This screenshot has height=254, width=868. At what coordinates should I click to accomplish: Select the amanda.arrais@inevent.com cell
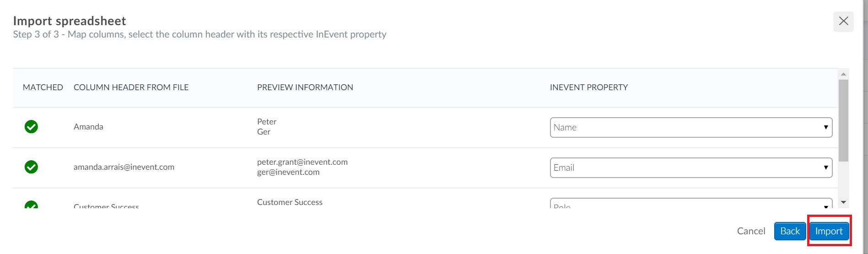click(x=124, y=167)
